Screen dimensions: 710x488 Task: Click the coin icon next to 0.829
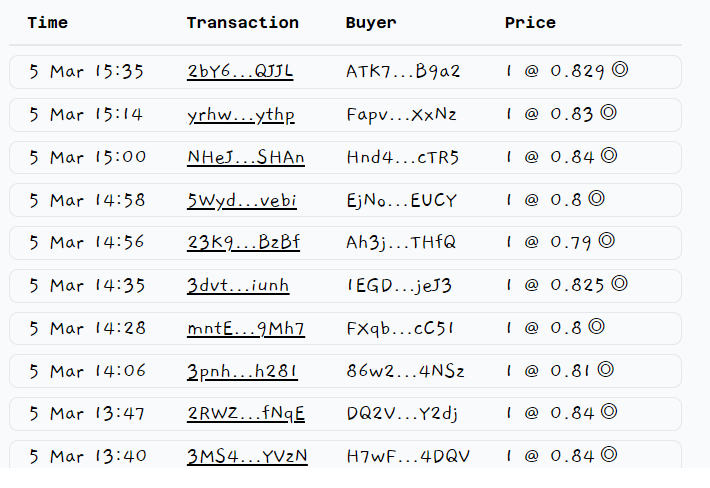[x=620, y=70]
